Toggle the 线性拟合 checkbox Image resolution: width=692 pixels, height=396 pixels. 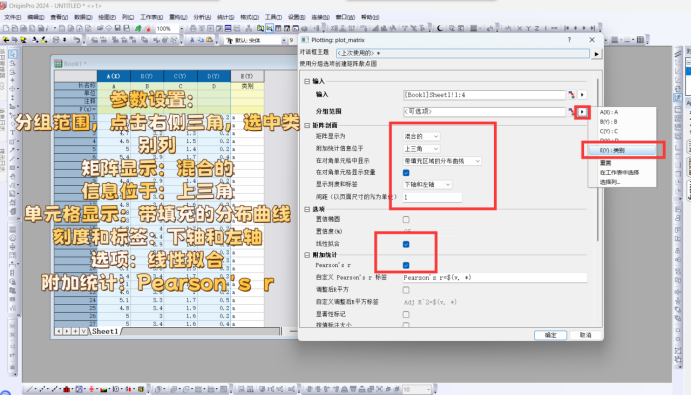coord(406,244)
